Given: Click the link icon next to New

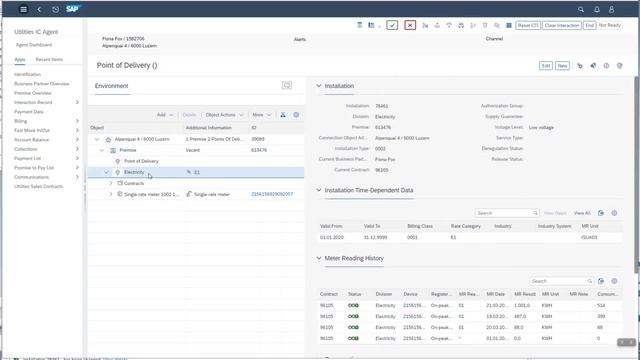Looking at the screenshot, I should pos(580,66).
